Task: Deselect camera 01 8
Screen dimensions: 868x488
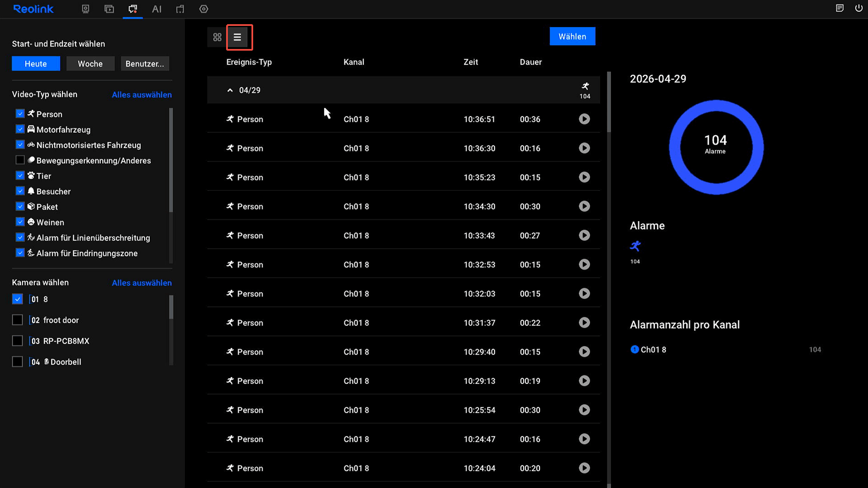Action: tap(17, 299)
